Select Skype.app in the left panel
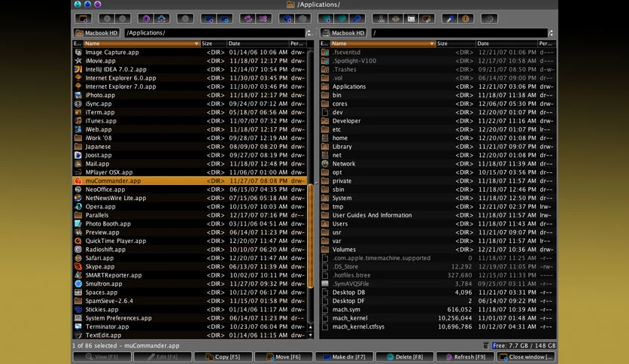This screenshot has width=629, height=364. tap(190, 266)
